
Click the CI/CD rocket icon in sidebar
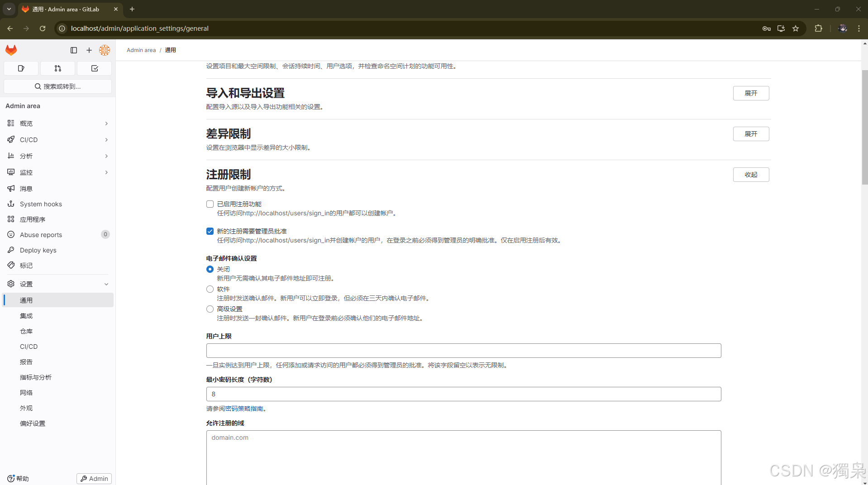[x=11, y=139]
